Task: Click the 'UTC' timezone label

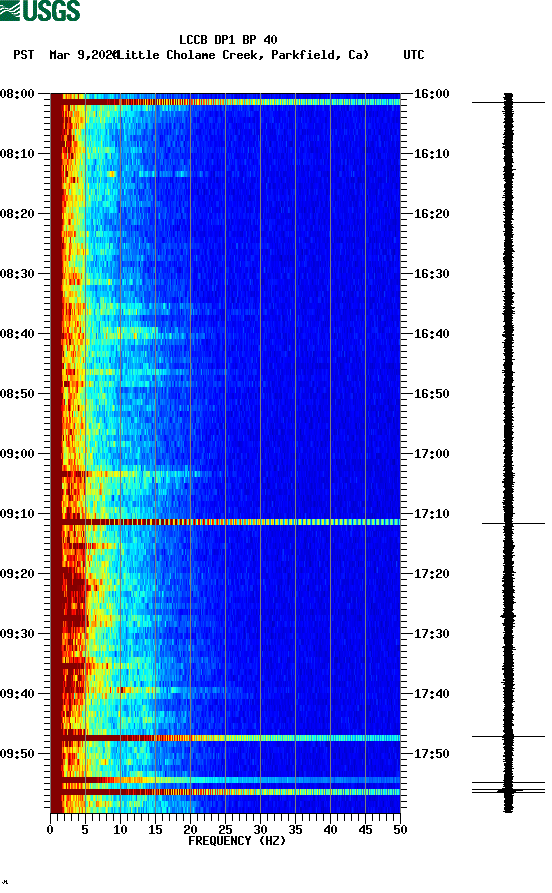Action: coord(414,55)
